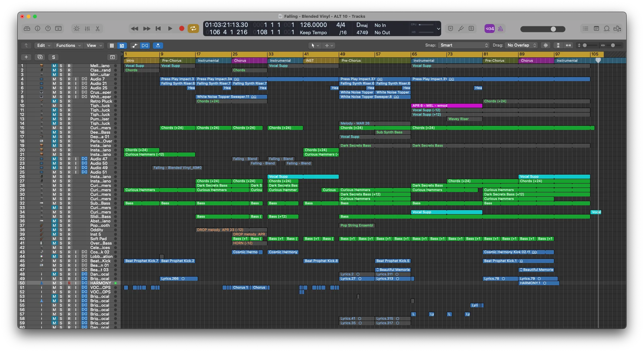Record-enable the HARMONY track
Screen dimensions: 644x352
[69, 283]
